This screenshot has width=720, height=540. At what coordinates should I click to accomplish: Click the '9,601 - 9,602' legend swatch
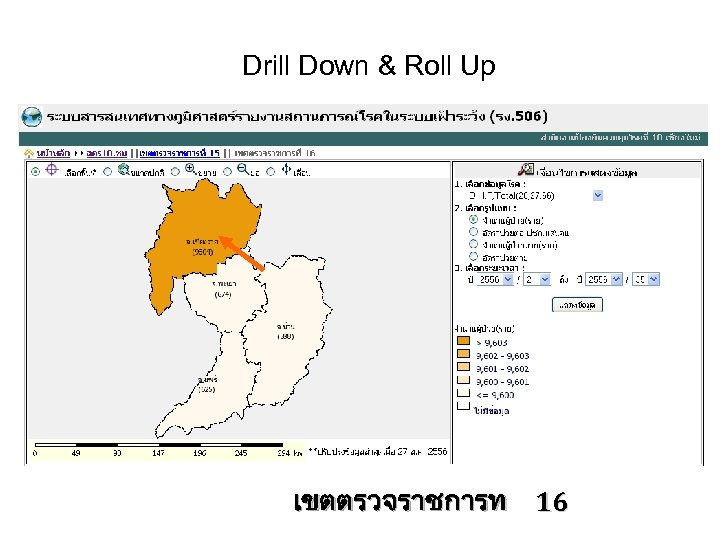[x=464, y=366]
